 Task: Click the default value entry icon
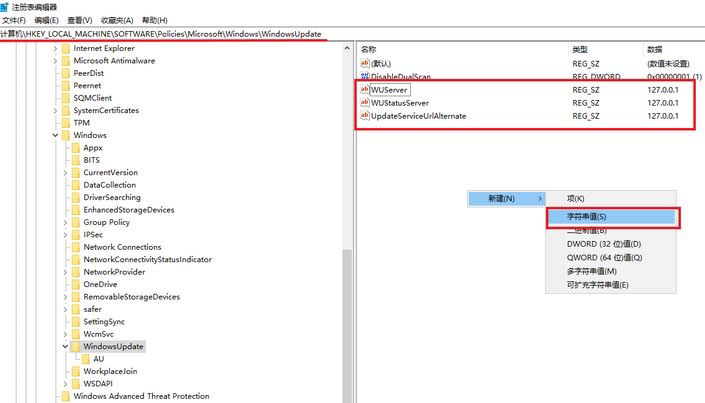click(365, 63)
